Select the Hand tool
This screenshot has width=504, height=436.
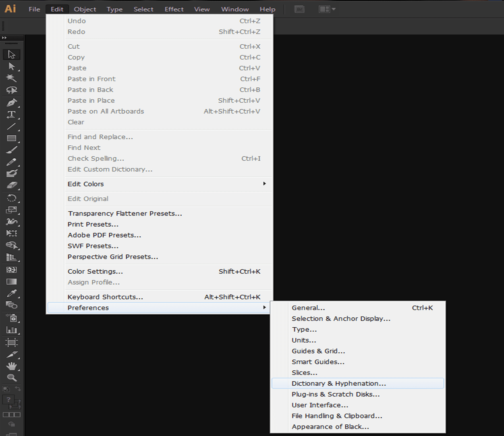coord(12,366)
